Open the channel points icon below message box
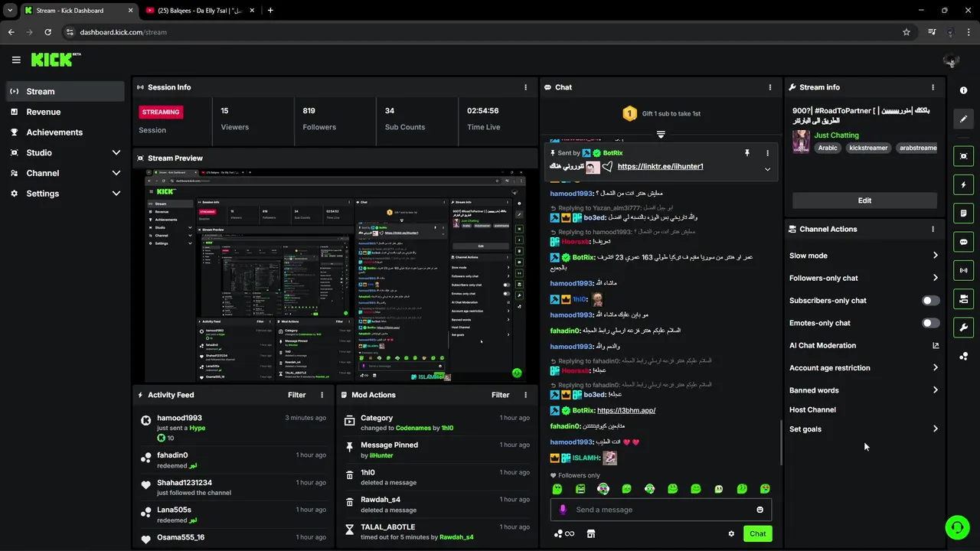 (564, 533)
